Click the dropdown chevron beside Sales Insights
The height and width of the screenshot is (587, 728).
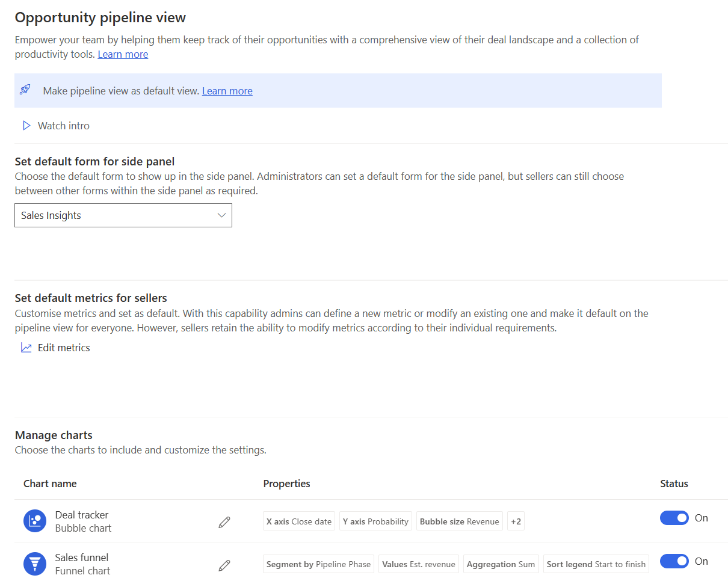(221, 215)
